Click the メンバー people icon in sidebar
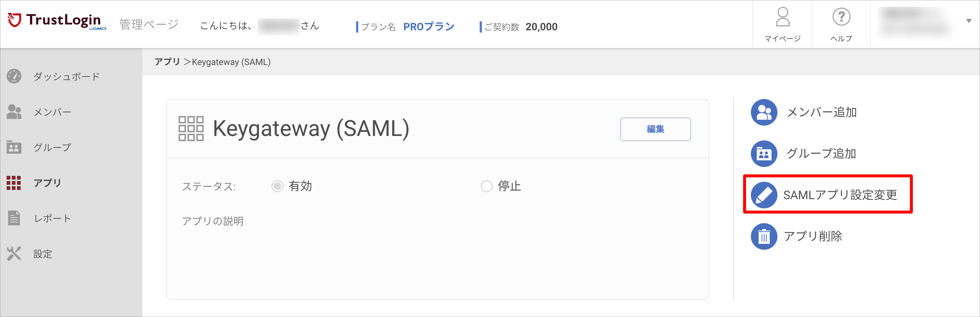 tap(14, 112)
